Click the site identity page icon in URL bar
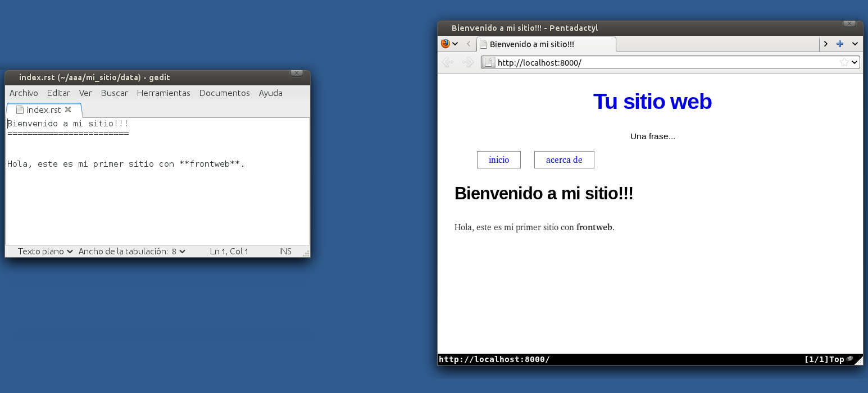 coord(489,62)
